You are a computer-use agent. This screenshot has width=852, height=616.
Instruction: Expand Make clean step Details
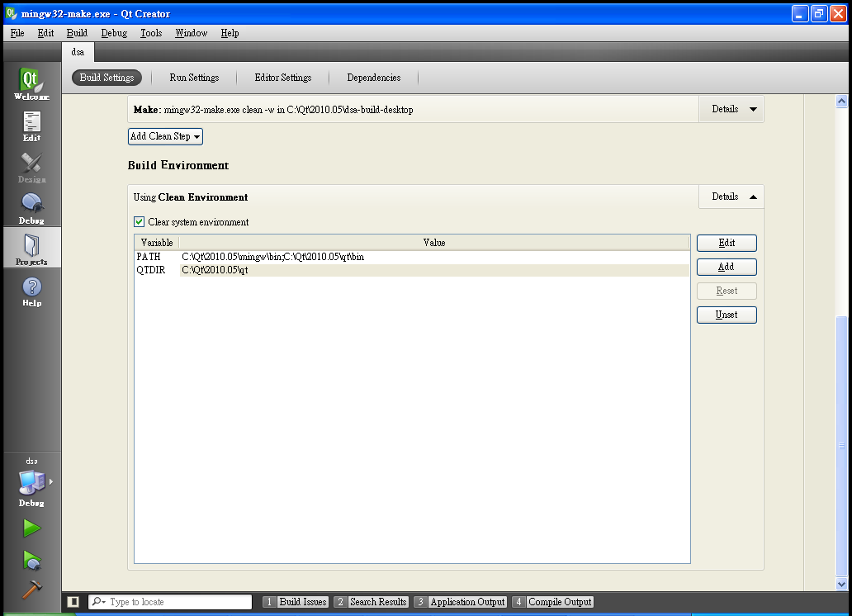pos(731,109)
